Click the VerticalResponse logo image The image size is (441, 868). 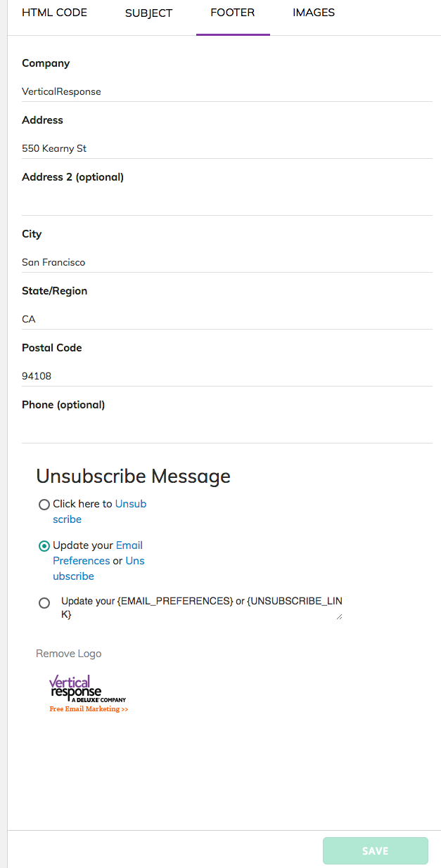(88, 689)
